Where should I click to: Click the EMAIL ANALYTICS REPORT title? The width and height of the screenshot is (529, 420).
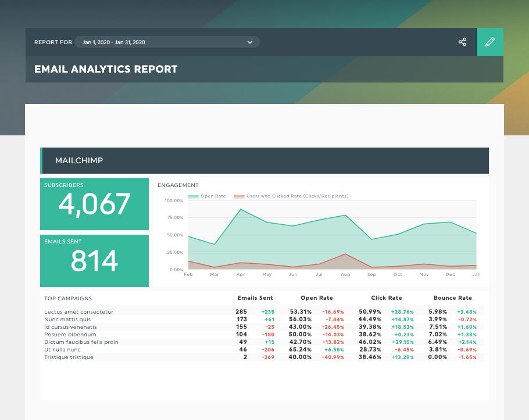(106, 69)
